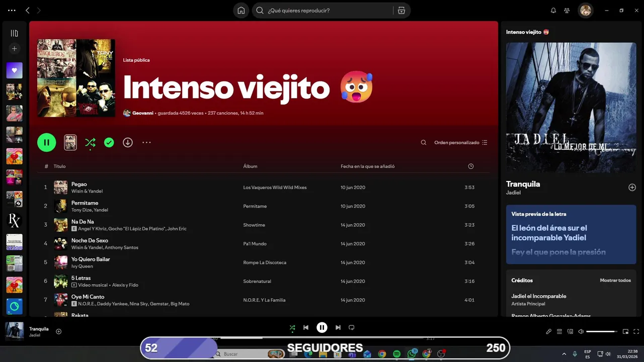
Task: Toggle repeat in the player bar
Action: click(352, 328)
